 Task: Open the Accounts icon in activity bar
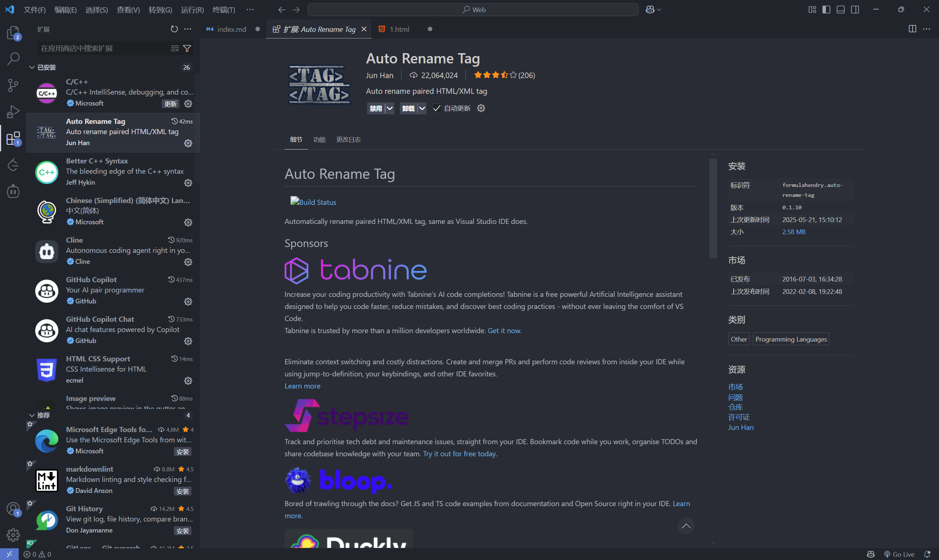point(13,509)
